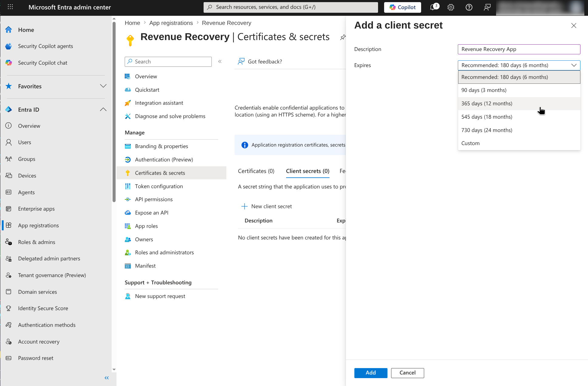Click the Users icon in Entra ID menu
This screenshot has height=386, width=588.
[x=8, y=142]
